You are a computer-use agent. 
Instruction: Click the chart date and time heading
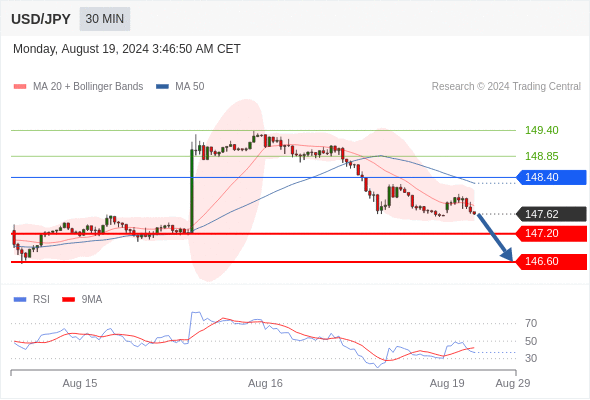click(127, 49)
